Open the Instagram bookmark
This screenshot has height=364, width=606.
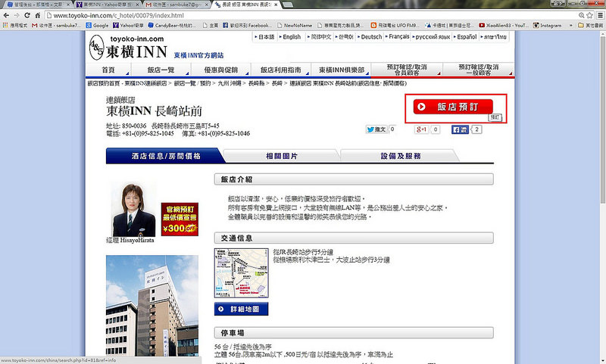547,25
